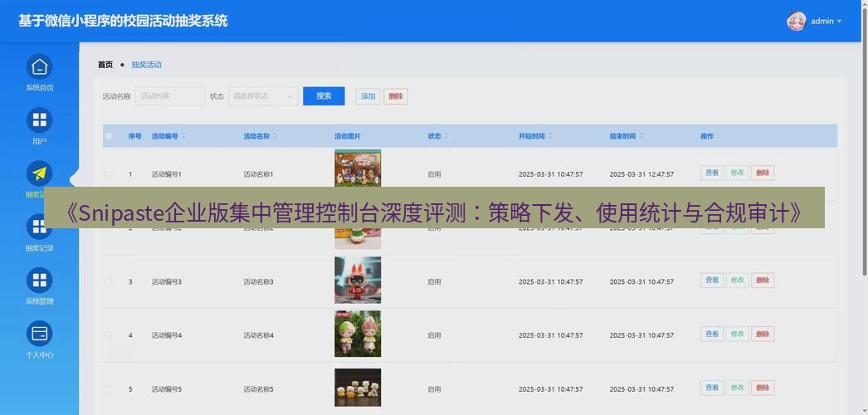
Task: Delete 活动名称1 row with 删除
Action: click(763, 173)
